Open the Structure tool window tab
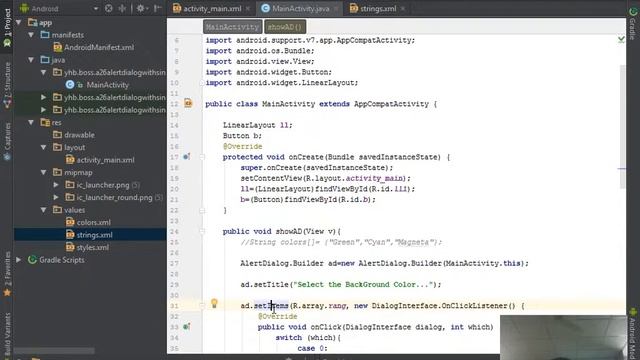640x360 pixels. pos(7,86)
